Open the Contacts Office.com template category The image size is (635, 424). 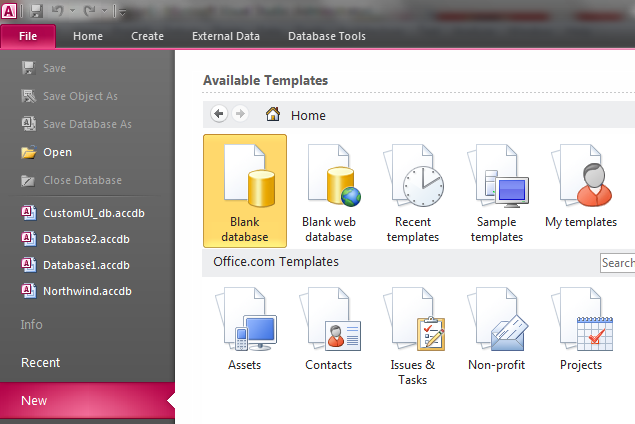[x=329, y=329]
